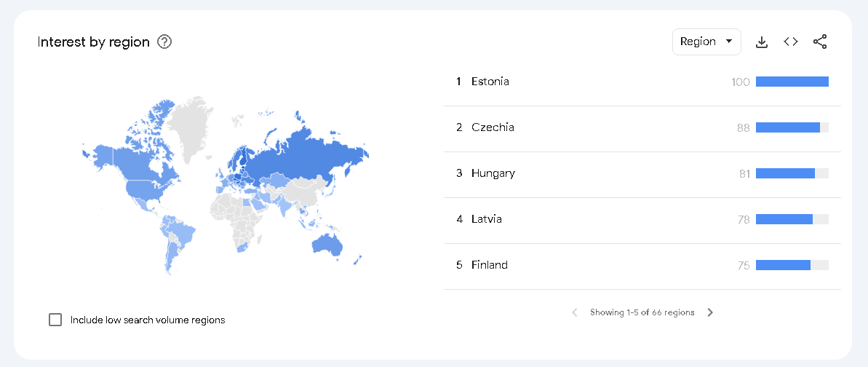Download the region data as CSV
This screenshot has height=367, width=868.
point(762,42)
